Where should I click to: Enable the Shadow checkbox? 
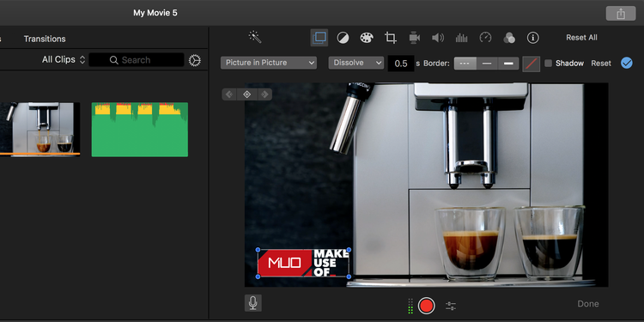[549, 64]
